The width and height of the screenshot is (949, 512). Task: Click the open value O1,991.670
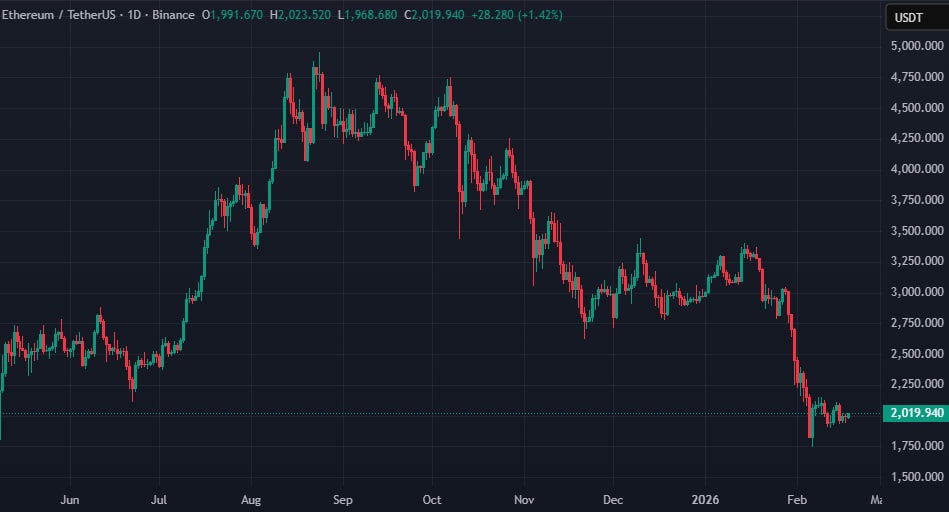pos(232,15)
